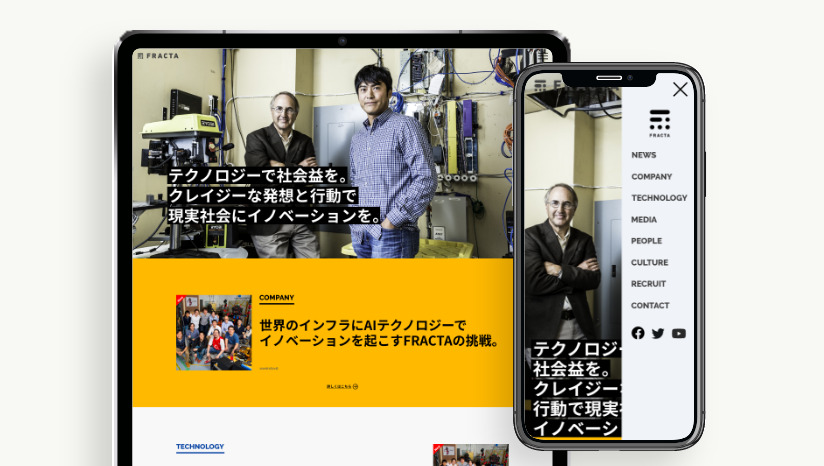Click the read-more arrow link in yellow section

342,387
